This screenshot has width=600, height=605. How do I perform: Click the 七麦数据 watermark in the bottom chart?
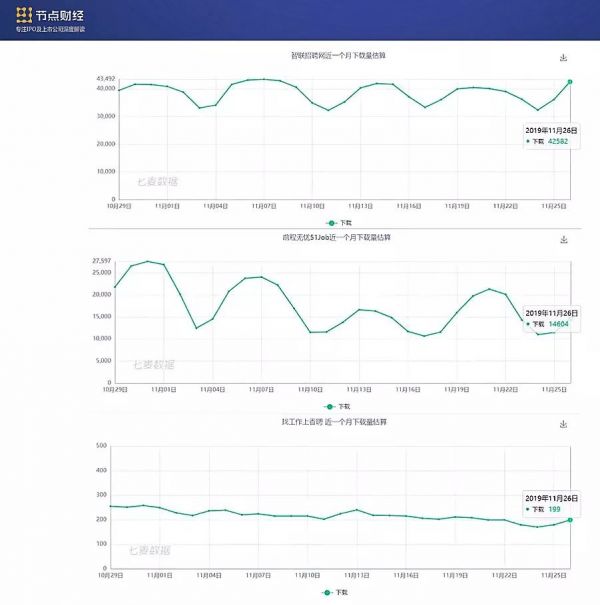coord(152,549)
